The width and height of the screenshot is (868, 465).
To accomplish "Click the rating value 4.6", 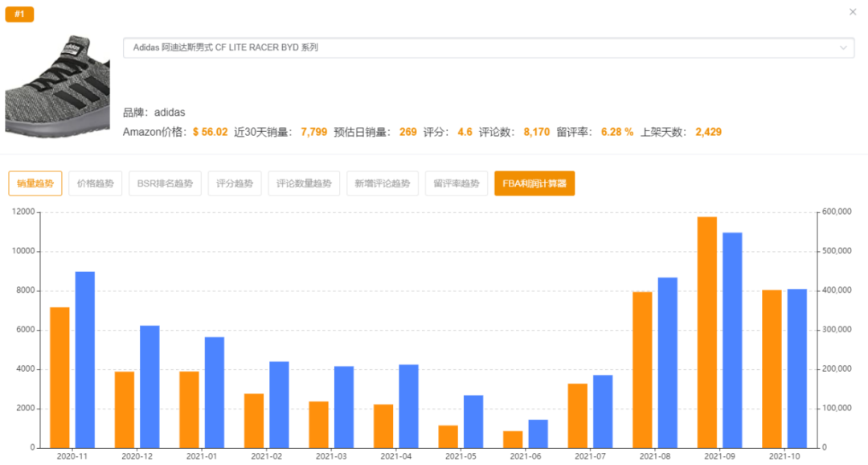I will (x=465, y=132).
